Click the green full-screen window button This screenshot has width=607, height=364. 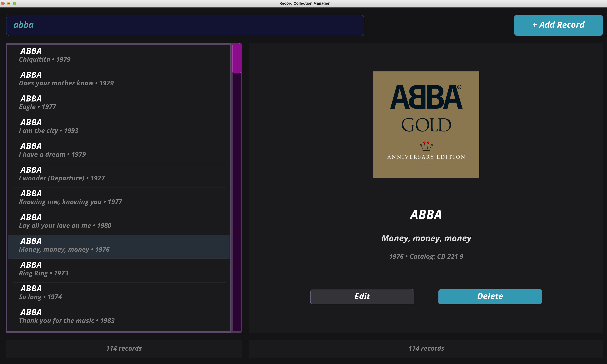[14, 3]
